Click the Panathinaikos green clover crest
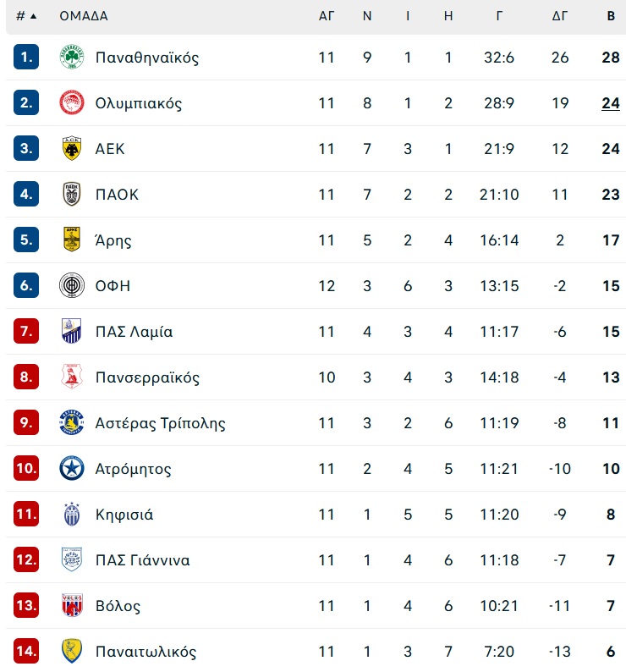The width and height of the screenshot is (626, 672). tap(72, 57)
